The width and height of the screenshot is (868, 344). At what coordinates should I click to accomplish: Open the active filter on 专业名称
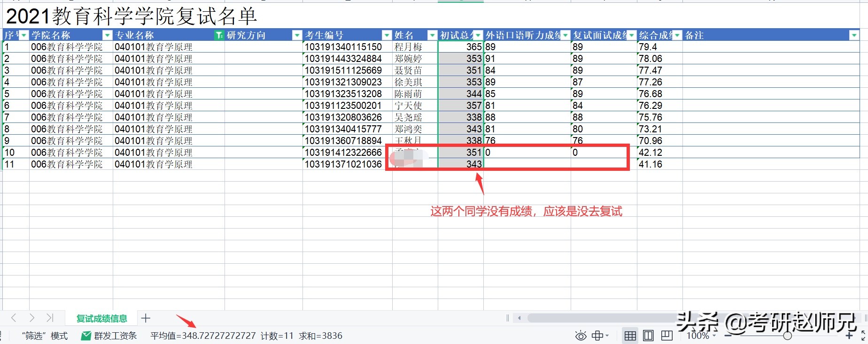click(219, 35)
